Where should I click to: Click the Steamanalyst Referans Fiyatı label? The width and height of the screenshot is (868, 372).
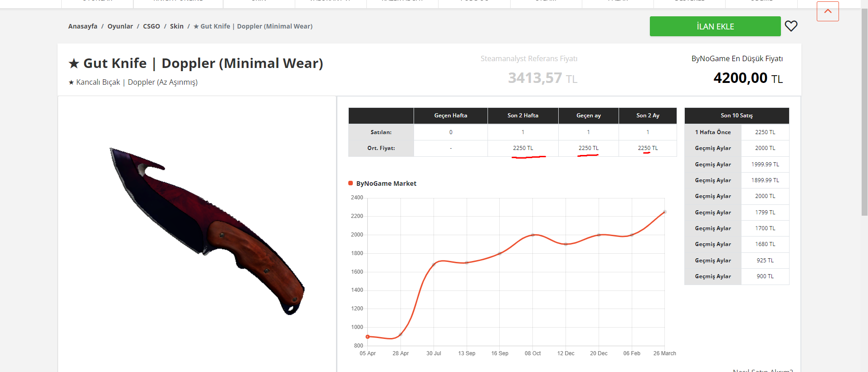529,58
